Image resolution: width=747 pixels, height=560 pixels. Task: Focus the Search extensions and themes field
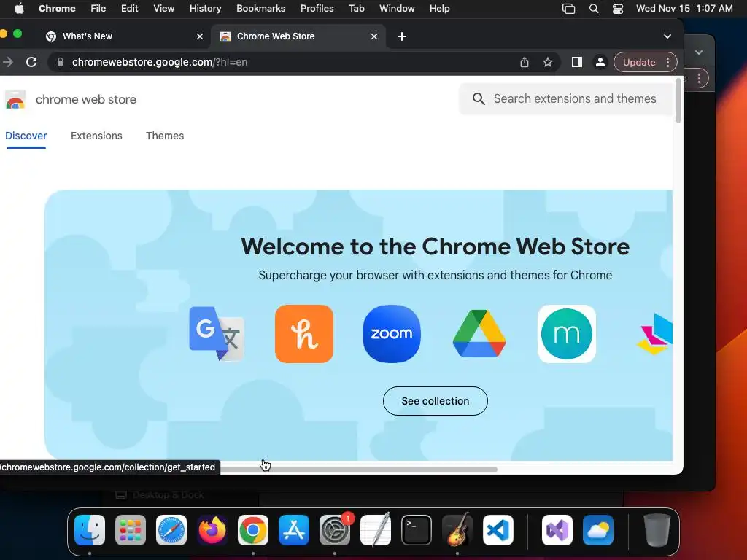[x=565, y=98]
